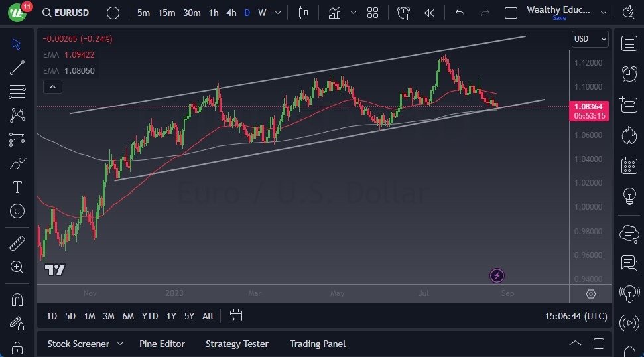Select the ruler measure tool
The image size is (644, 357).
tap(17, 244)
